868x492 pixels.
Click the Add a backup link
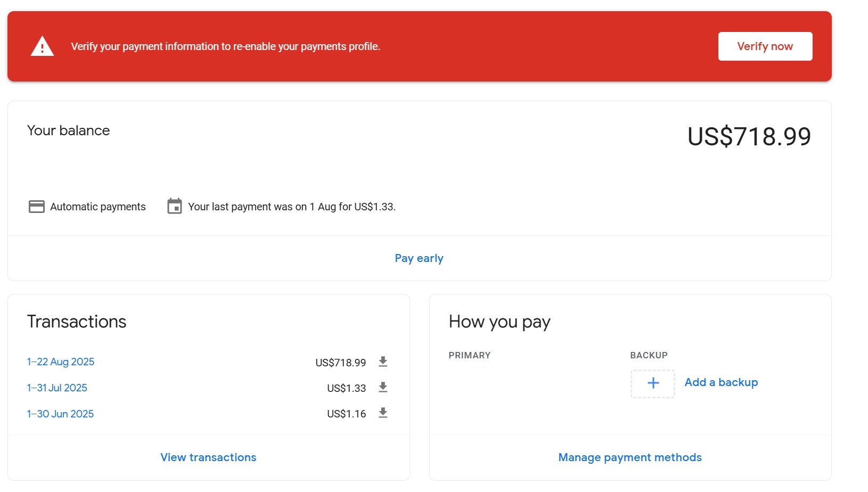click(721, 382)
